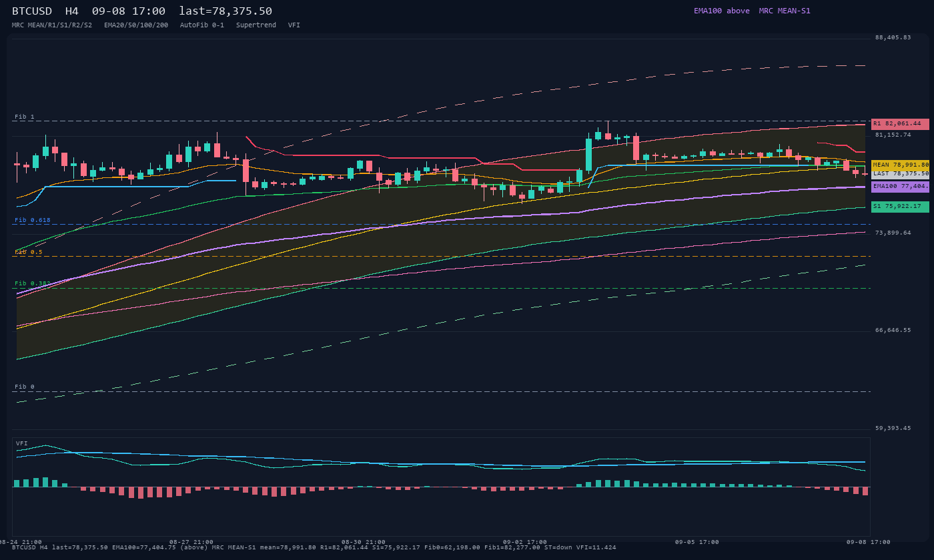Click the Fib 0.5 level label

coord(29,252)
